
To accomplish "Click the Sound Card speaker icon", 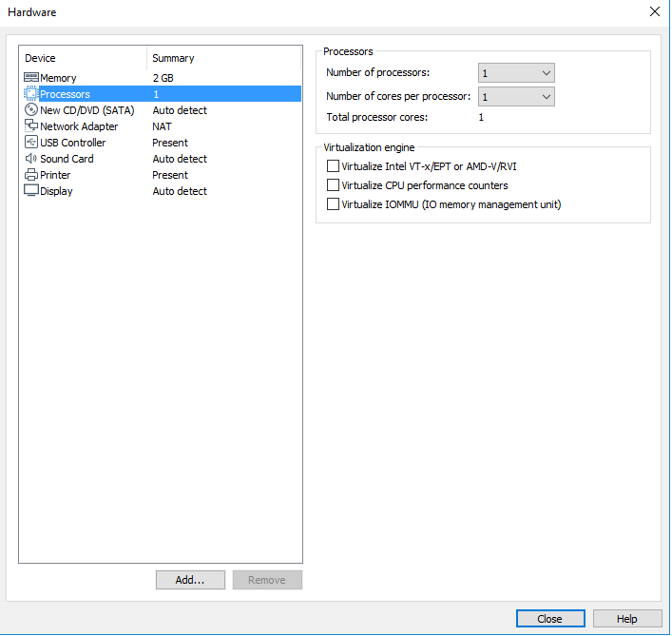I will [x=30, y=159].
